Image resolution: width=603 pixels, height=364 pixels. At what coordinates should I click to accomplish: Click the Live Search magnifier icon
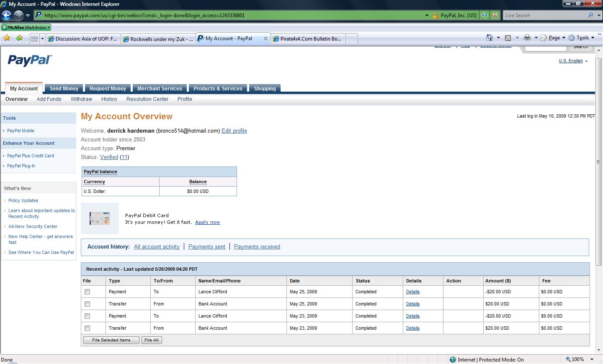[590, 15]
